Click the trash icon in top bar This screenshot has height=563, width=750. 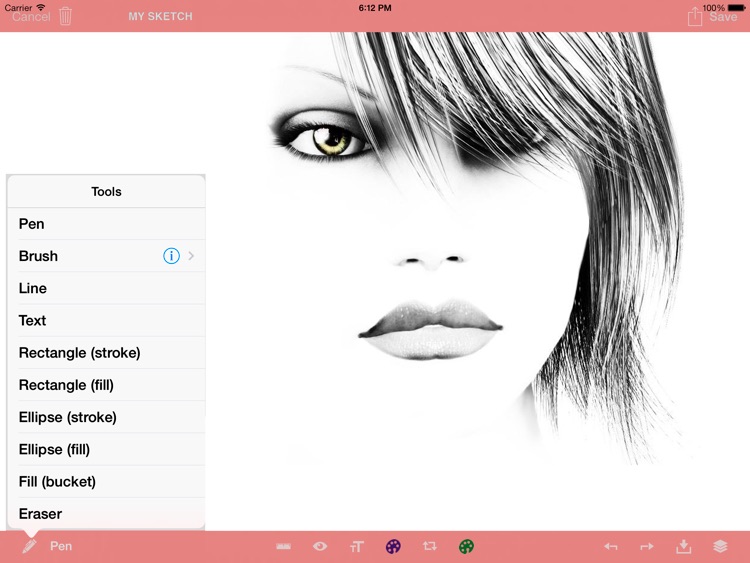click(x=66, y=16)
